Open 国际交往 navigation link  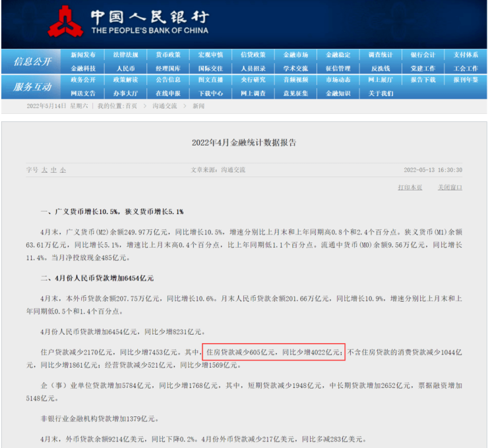211,69
